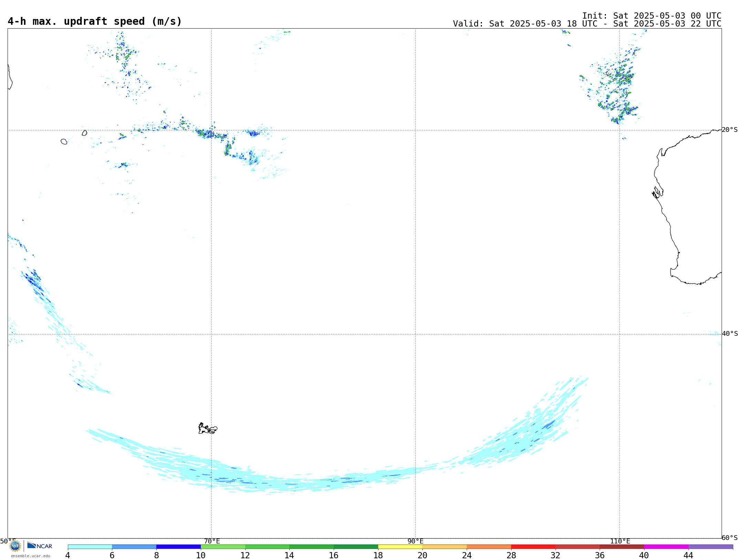Choose the yellow 18–20 colorbar swatch
744x560 pixels.
[x=400, y=547]
